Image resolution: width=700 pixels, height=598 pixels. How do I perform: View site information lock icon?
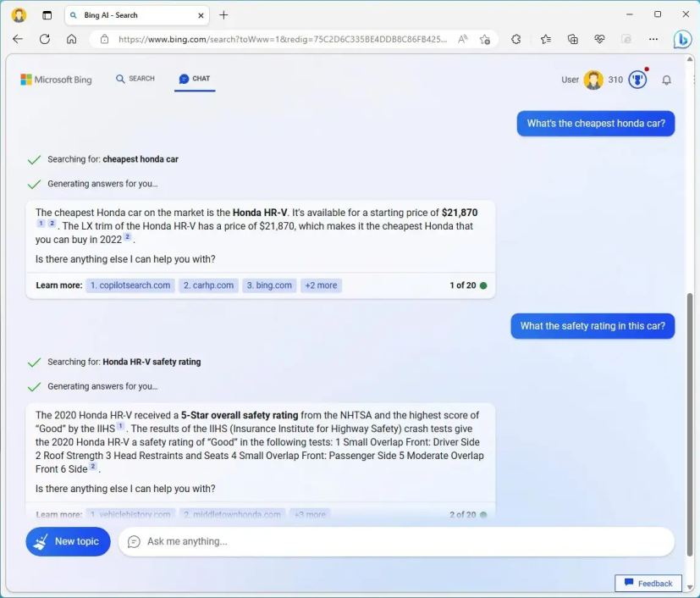click(104, 39)
